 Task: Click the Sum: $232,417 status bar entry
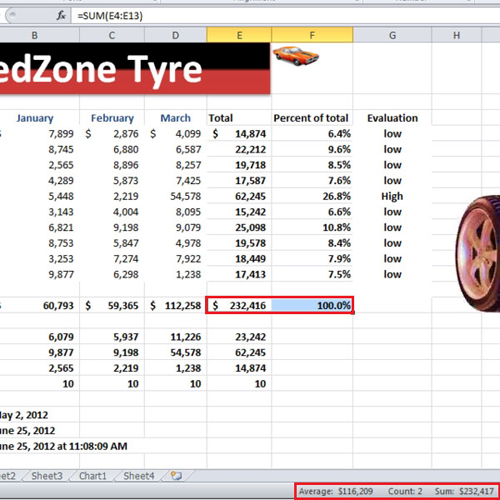(x=464, y=491)
